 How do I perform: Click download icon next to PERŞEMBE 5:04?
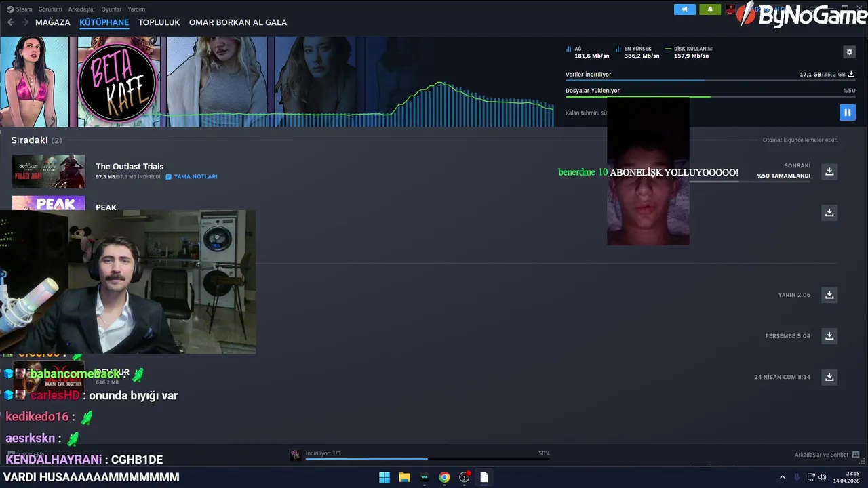[x=829, y=335]
